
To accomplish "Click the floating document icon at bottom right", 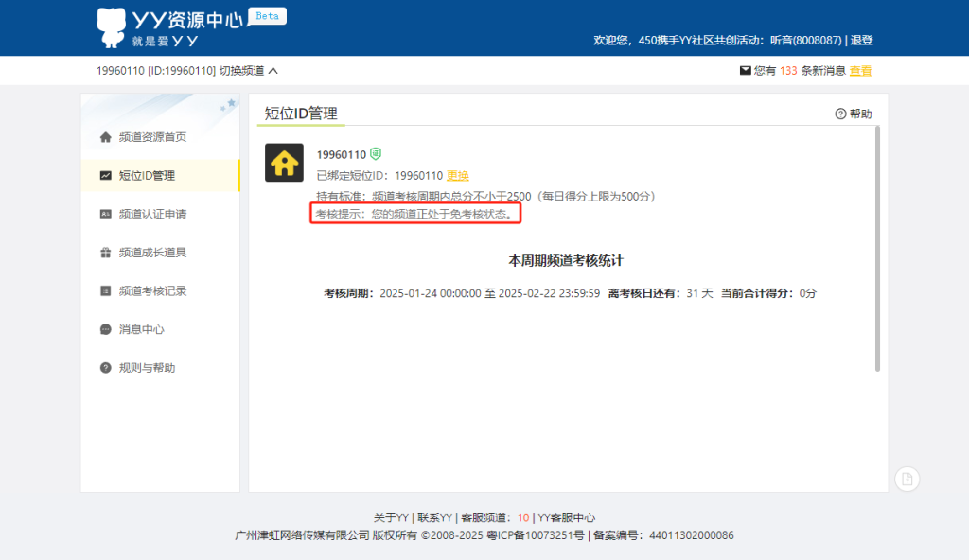I will [907, 479].
